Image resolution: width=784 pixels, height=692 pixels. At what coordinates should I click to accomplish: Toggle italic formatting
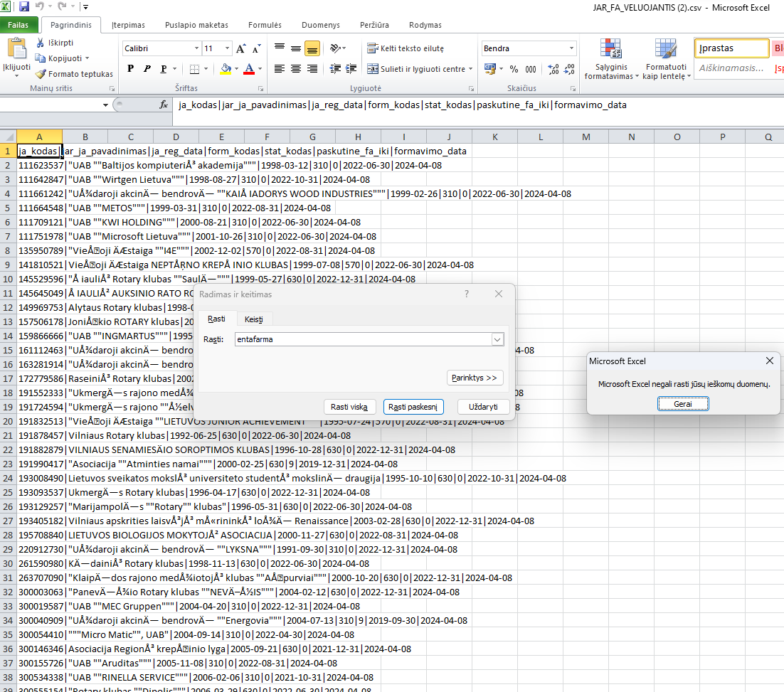pos(147,69)
